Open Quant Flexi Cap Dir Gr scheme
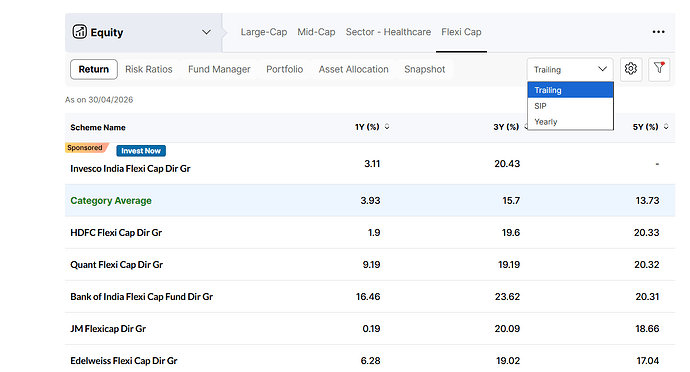 click(x=117, y=265)
